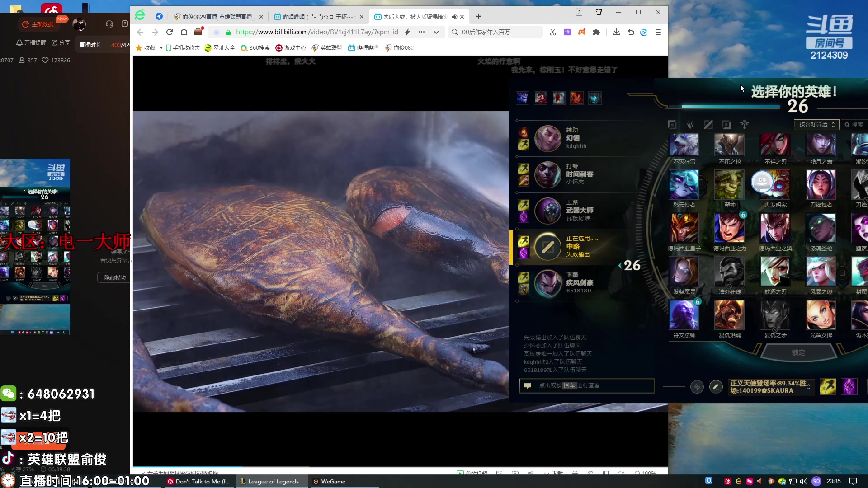Screen dimensions: 868x488
Task: Select champion 光辉女郎
Action: point(821,315)
